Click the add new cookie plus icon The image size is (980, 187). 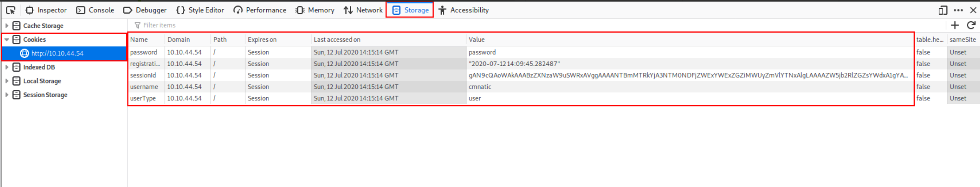pyautogui.click(x=954, y=26)
